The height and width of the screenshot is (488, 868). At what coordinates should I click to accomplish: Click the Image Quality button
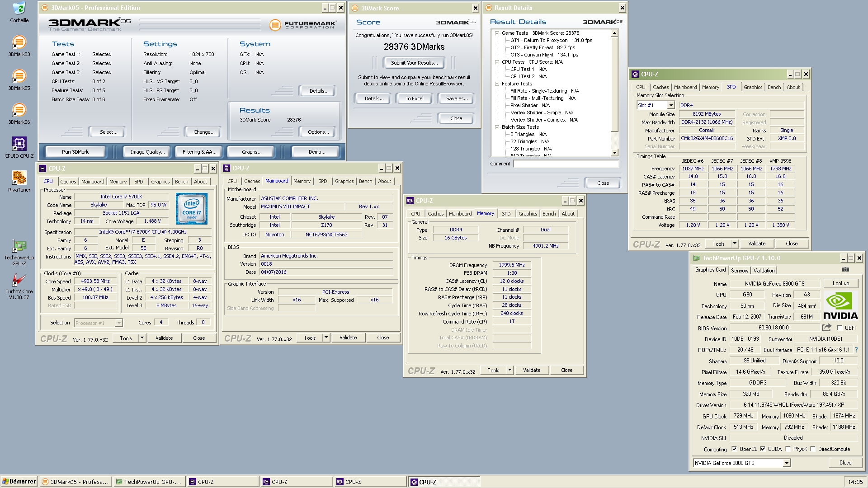tap(147, 152)
